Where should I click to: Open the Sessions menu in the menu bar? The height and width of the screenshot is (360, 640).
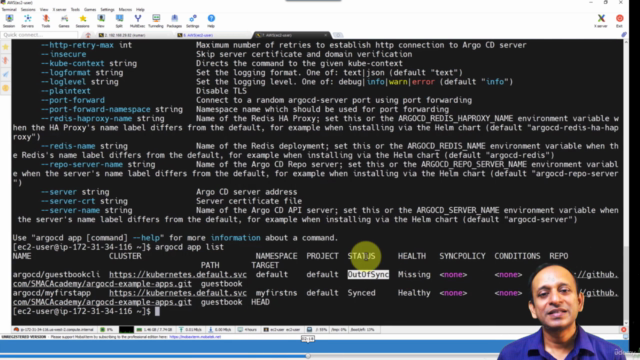pyautogui.click(x=28, y=9)
